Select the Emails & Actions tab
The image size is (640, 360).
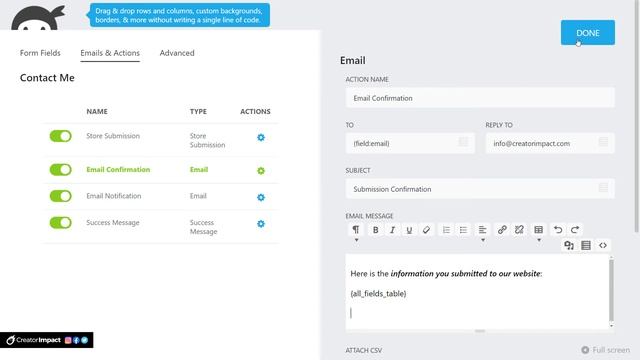point(110,53)
